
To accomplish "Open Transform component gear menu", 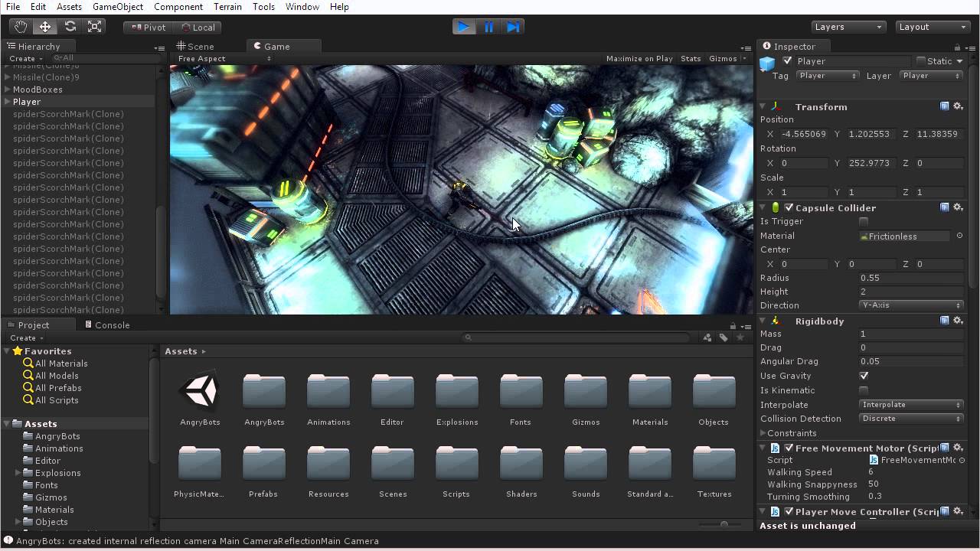I will (957, 106).
